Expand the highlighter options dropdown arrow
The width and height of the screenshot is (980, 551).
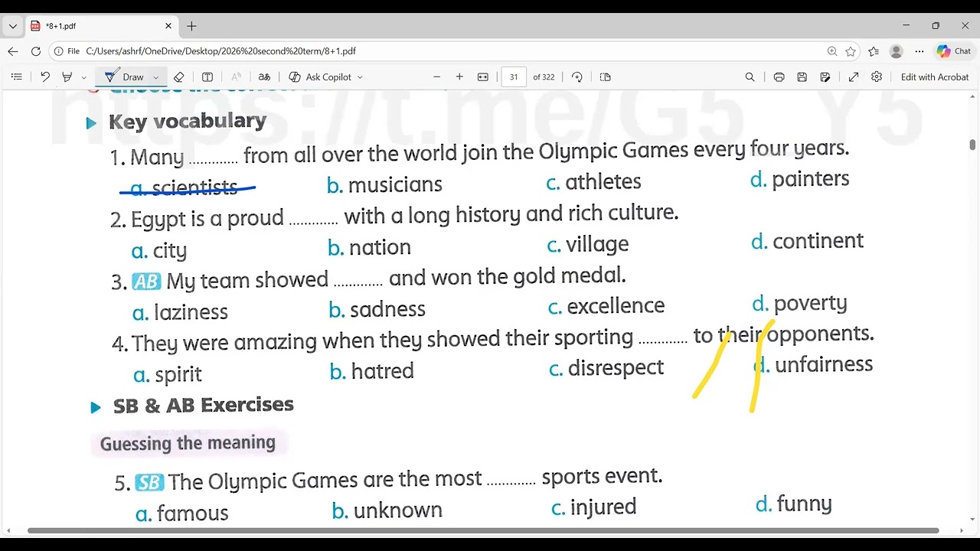tap(84, 77)
